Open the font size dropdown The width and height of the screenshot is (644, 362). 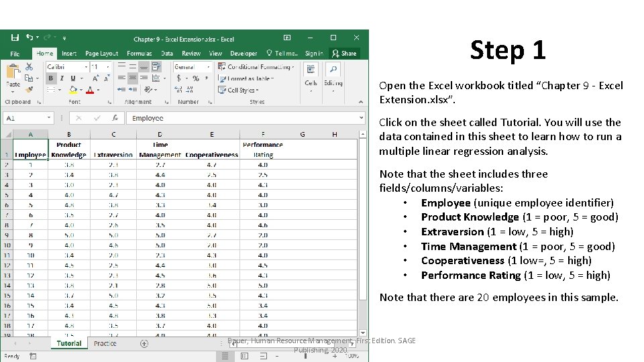coord(108,67)
